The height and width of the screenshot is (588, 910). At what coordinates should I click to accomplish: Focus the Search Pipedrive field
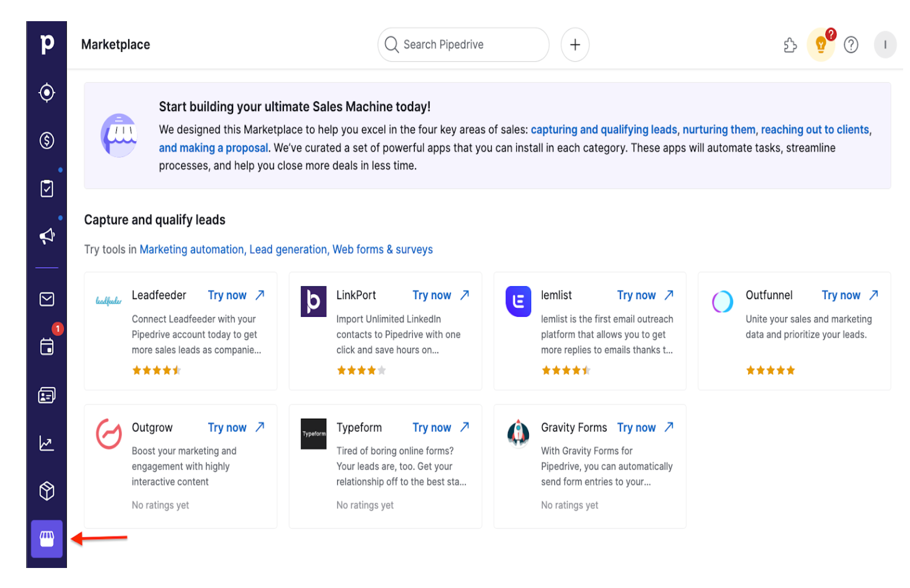tap(464, 45)
